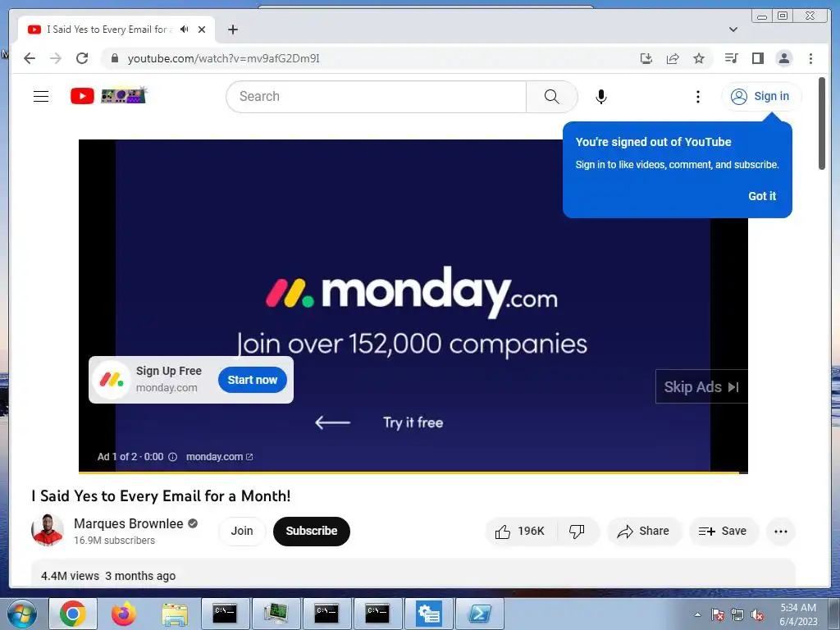Mute the tab via the speaker icon

[185, 30]
